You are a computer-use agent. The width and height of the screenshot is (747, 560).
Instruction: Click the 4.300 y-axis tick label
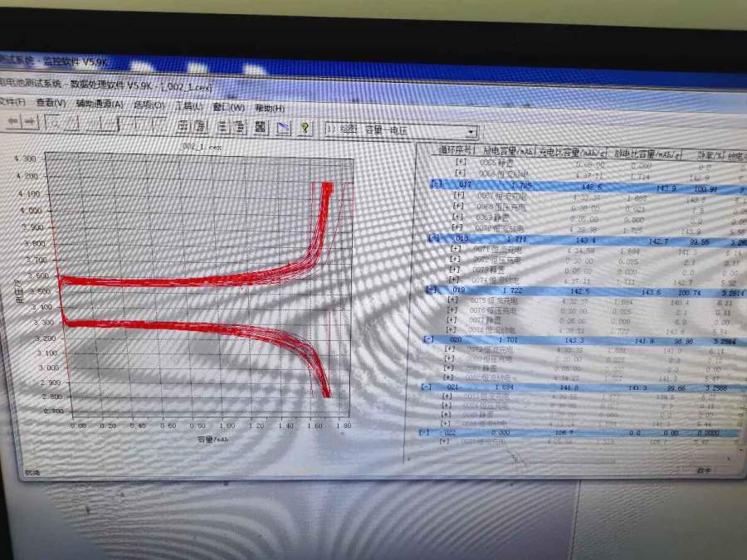tap(25, 158)
